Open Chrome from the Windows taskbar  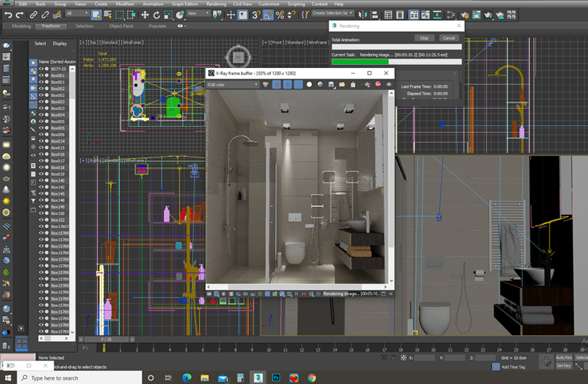(x=312, y=378)
